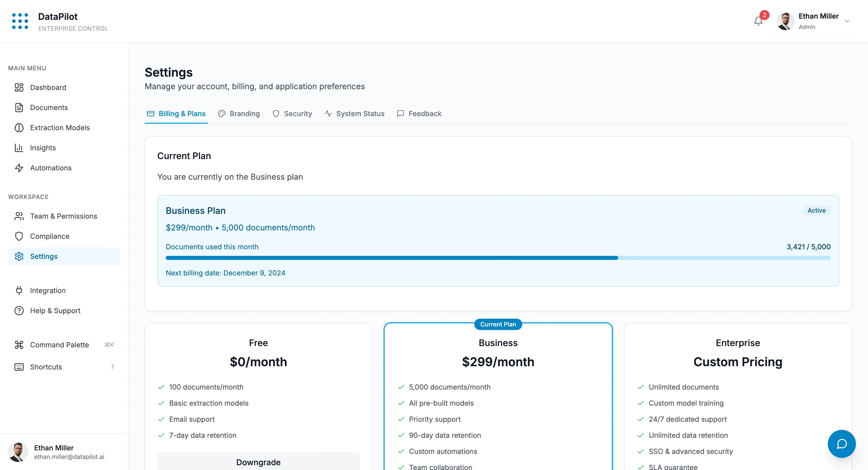Click the Automations lightning icon
868x470 pixels.
coord(19,168)
